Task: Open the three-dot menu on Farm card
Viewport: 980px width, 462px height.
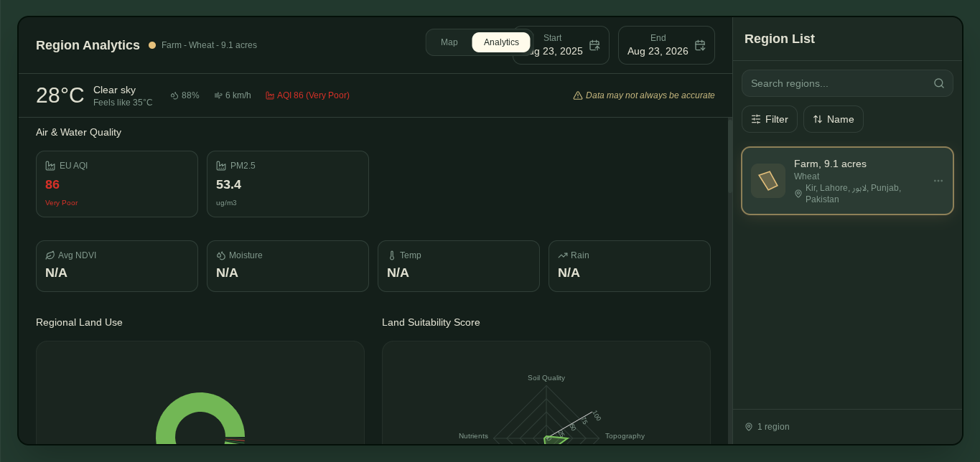Action: (938, 181)
